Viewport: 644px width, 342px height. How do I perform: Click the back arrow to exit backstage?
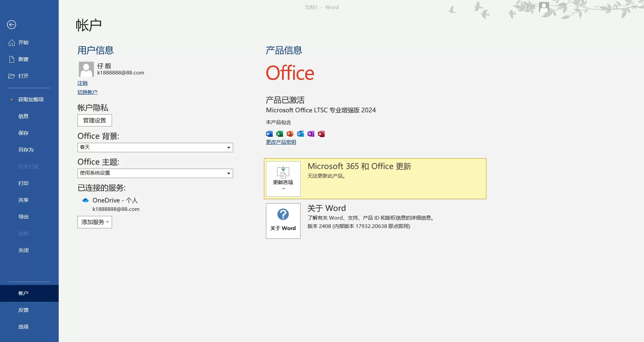point(12,24)
